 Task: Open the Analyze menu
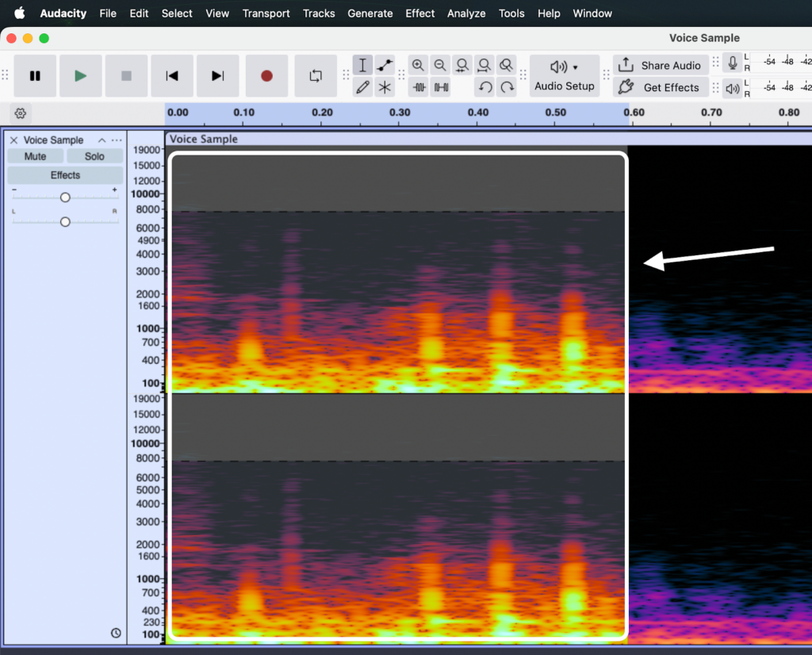(x=466, y=13)
